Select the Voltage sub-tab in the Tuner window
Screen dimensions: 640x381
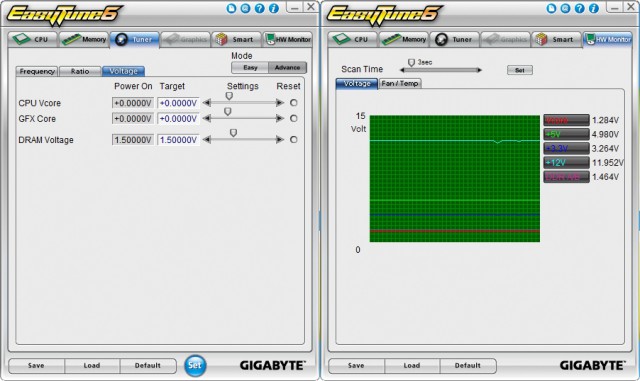[123, 71]
